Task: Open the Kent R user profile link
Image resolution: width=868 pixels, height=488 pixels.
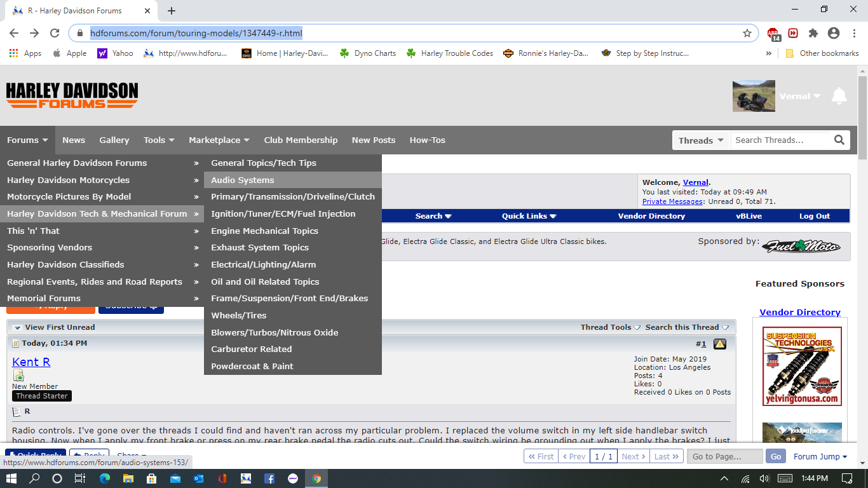Action: point(31,362)
